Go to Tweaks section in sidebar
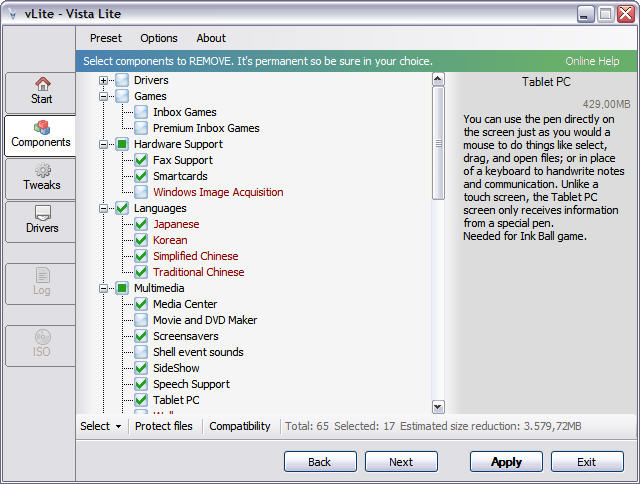640x484 pixels. (40, 179)
